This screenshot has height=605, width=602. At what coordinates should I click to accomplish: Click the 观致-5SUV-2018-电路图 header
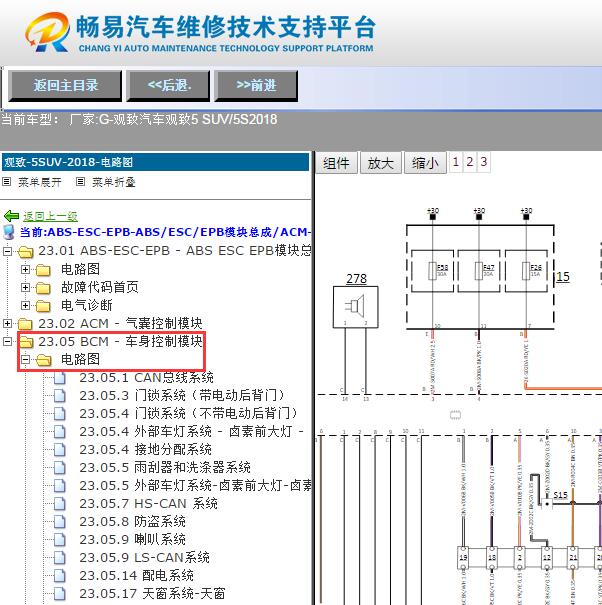point(155,162)
